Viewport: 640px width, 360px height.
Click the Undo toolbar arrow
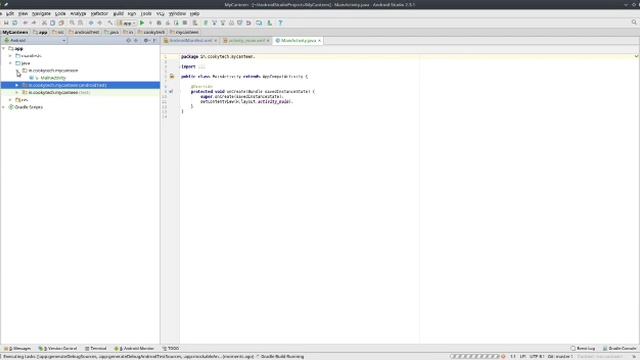(25, 23)
